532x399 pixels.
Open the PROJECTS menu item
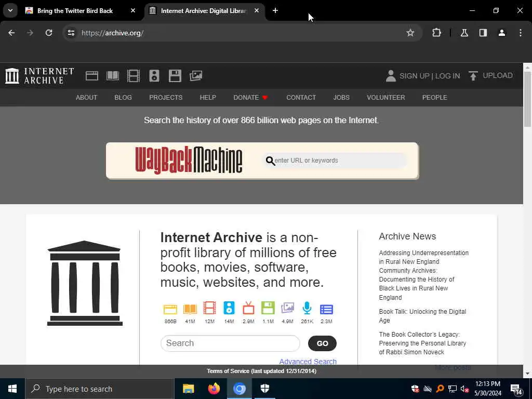(x=166, y=97)
